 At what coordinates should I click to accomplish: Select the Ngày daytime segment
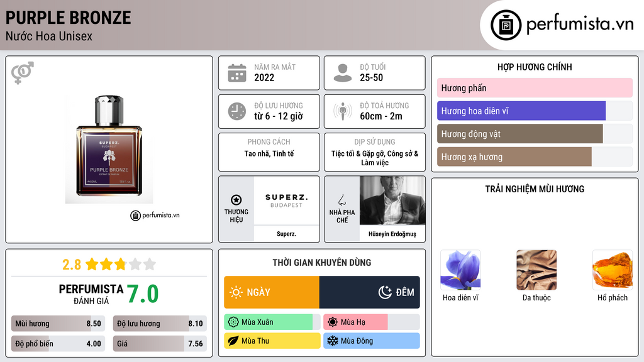(272, 292)
